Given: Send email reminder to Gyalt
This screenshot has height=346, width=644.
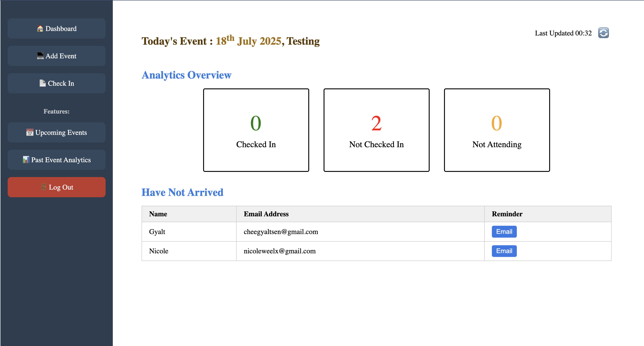Looking at the screenshot, I should click(x=504, y=232).
